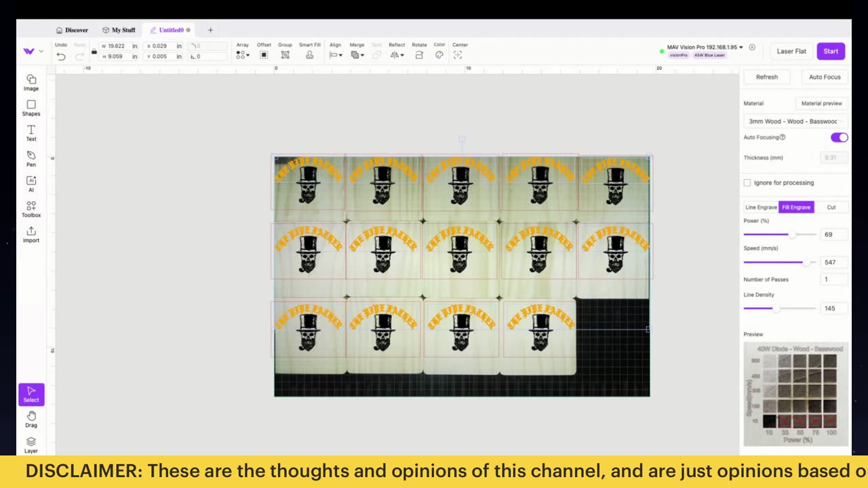Click the Y position field showing 0.005
This screenshot has height=488, width=868.
tap(165, 56)
